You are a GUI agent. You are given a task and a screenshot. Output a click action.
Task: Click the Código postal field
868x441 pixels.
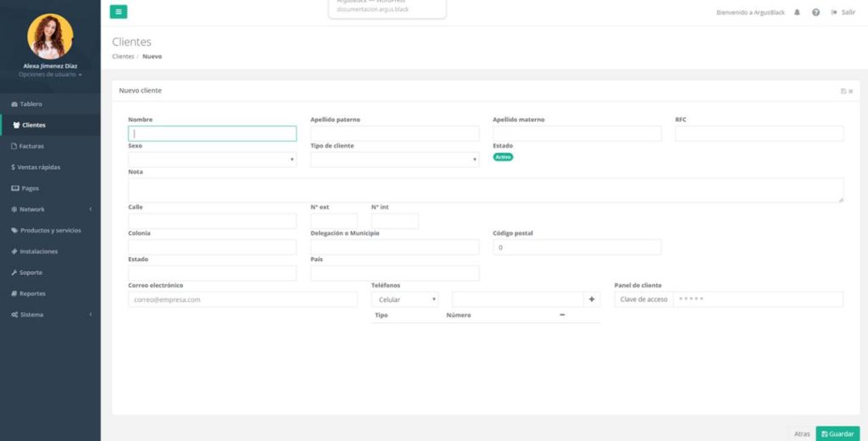[x=576, y=247]
